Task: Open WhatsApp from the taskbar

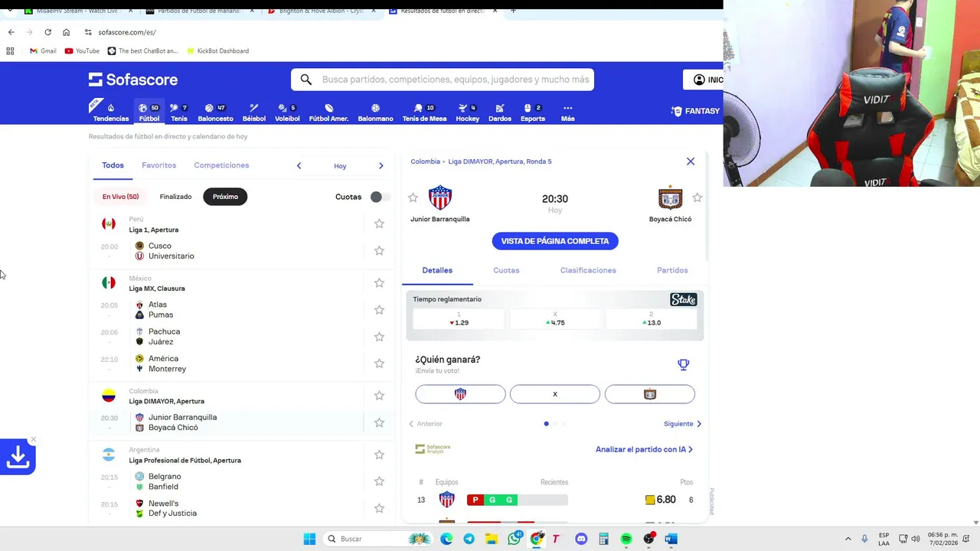Action: click(x=514, y=539)
